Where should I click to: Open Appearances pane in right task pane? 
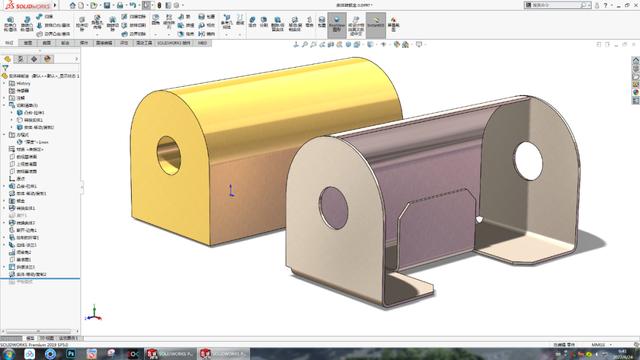pyautogui.click(x=636, y=92)
